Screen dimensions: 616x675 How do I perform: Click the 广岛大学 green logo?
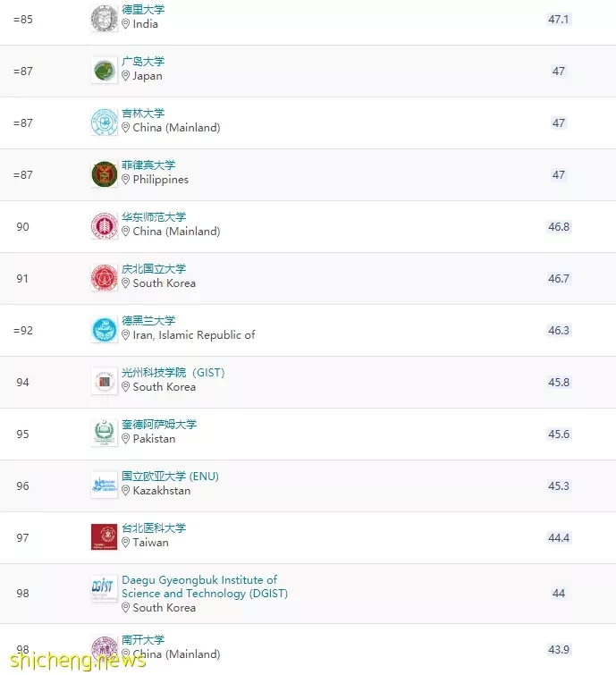pos(105,71)
